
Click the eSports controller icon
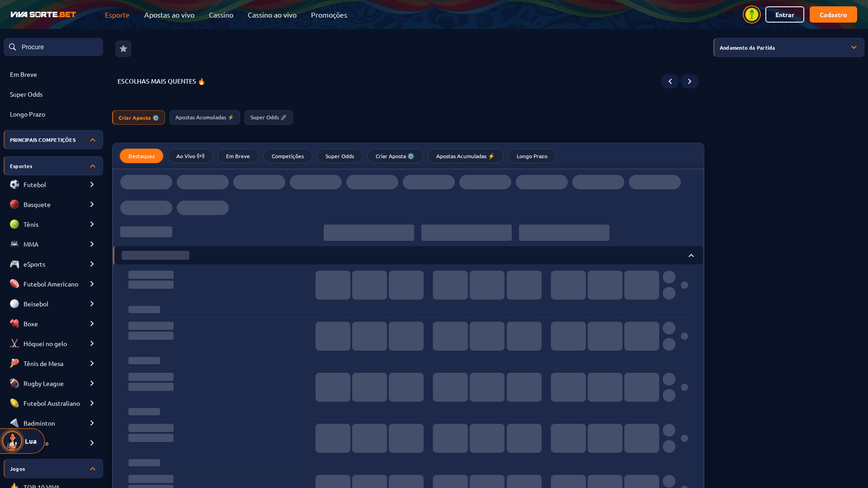pyautogui.click(x=14, y=264)
